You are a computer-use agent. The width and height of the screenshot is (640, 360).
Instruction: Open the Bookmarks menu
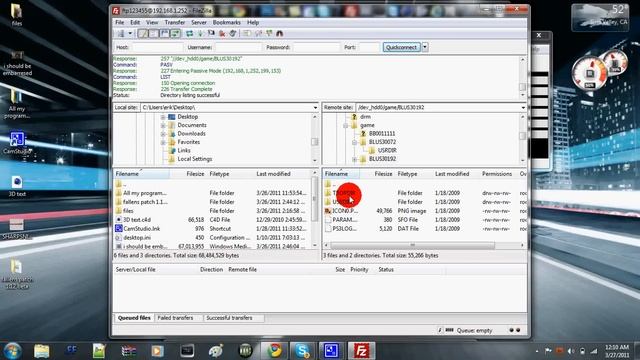(227, 22)
